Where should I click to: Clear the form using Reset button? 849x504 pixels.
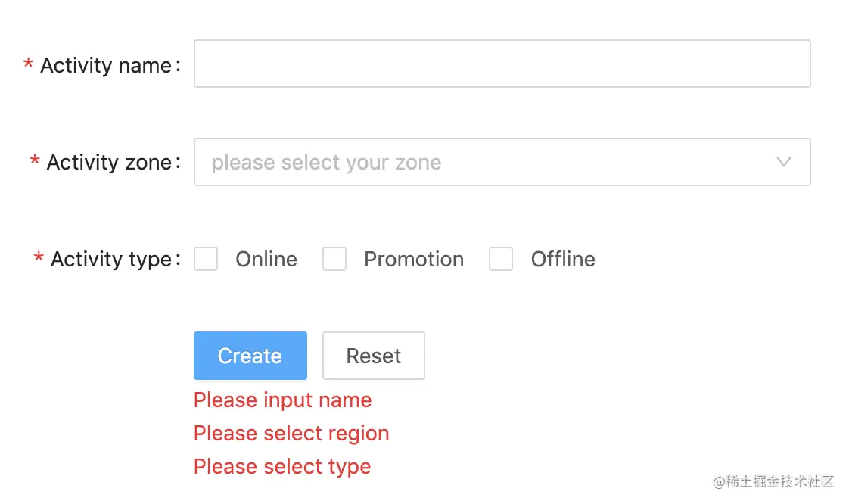(374, 356)
